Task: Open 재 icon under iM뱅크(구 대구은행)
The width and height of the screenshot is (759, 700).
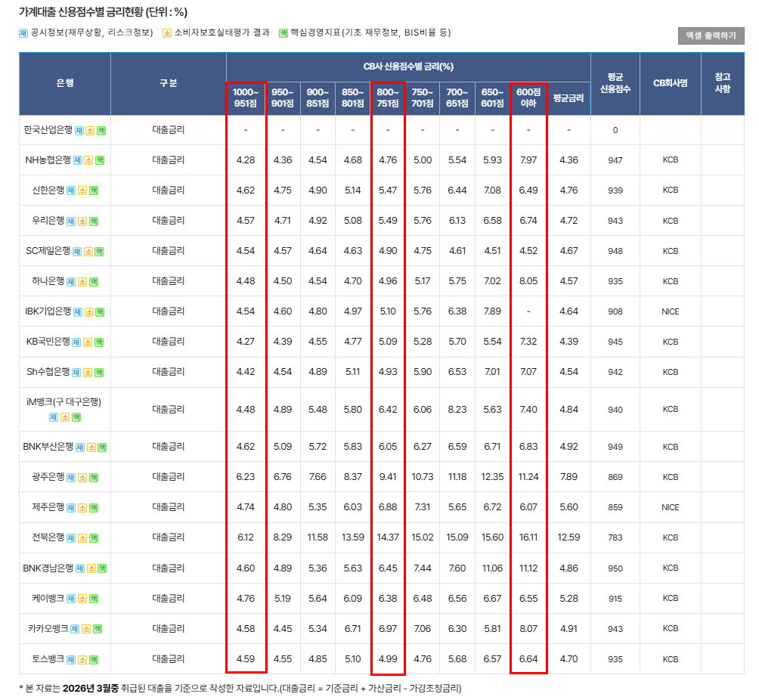Action: pos(53,417)
